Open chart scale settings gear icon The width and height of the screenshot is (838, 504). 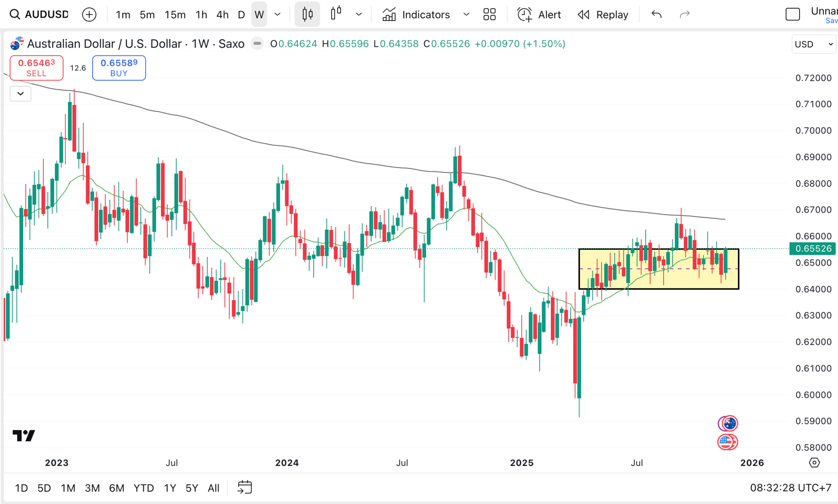[814, 463]
